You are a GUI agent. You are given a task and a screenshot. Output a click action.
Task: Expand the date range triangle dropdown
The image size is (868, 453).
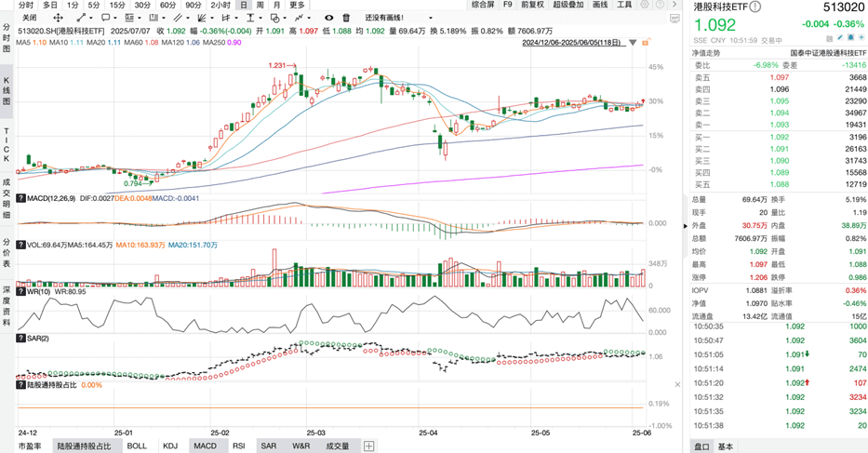click(x=633, y=43)
